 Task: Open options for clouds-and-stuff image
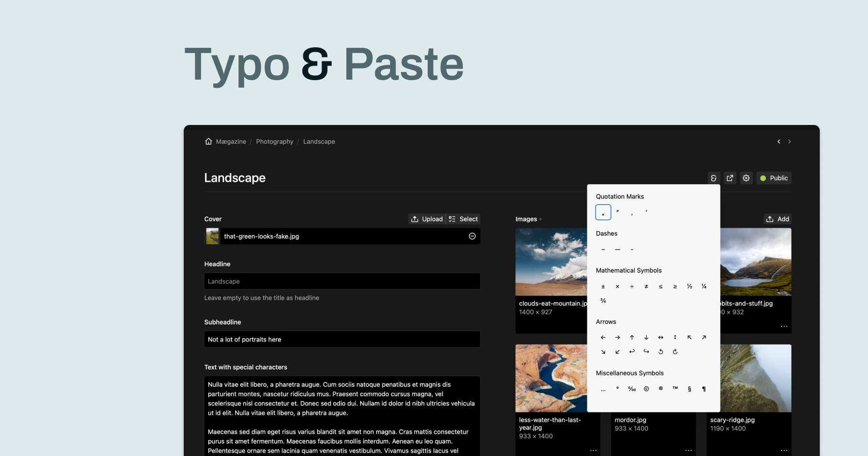point(784,326)
